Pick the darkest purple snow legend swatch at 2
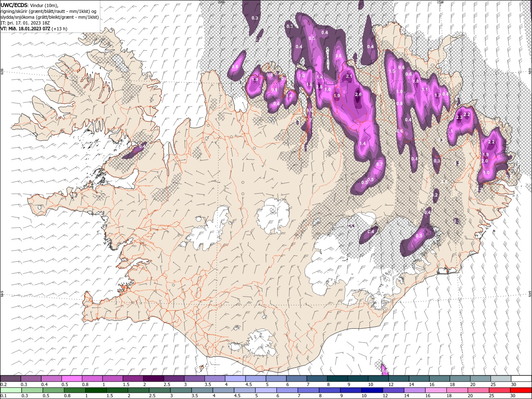The image size is (532, 399). point(153,379)
